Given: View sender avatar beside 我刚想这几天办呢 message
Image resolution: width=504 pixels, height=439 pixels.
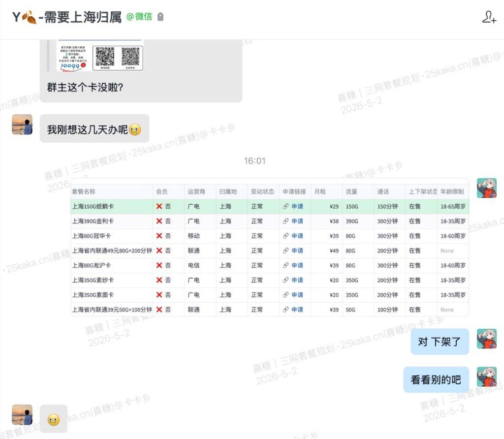Looking at the screenshot, I should point(22,125).
